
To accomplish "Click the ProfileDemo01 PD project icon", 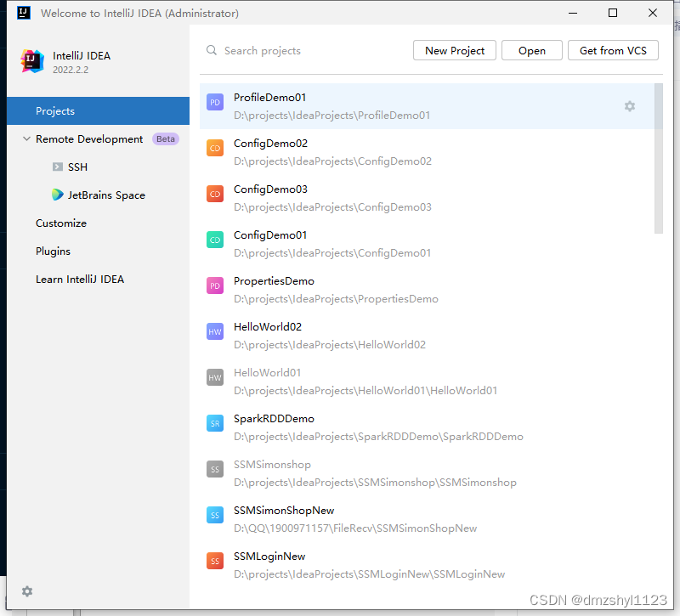I will 215,102.
